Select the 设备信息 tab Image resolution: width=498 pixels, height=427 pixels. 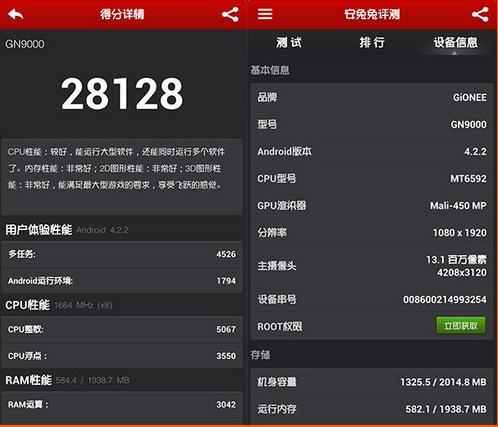[455, 43]
